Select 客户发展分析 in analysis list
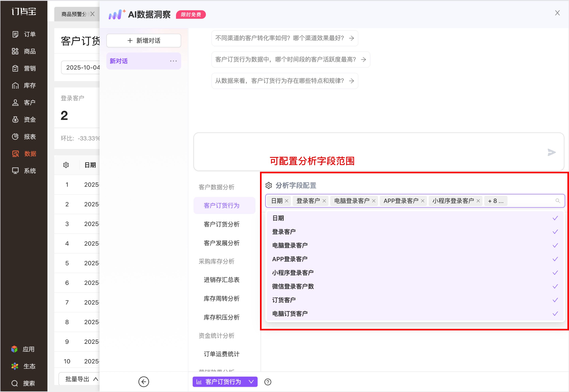The image size is (569, 392). point(221,243)
